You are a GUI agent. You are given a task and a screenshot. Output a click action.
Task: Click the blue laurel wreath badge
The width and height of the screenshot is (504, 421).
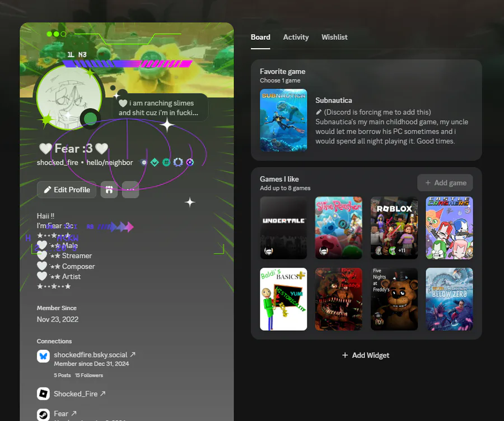(178, 163)
